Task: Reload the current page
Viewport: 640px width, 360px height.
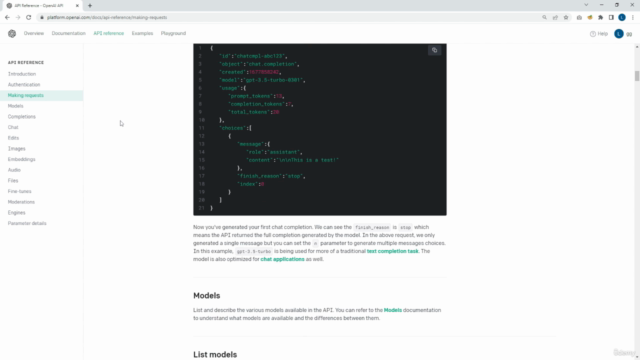Action: (x=29, y=18)
